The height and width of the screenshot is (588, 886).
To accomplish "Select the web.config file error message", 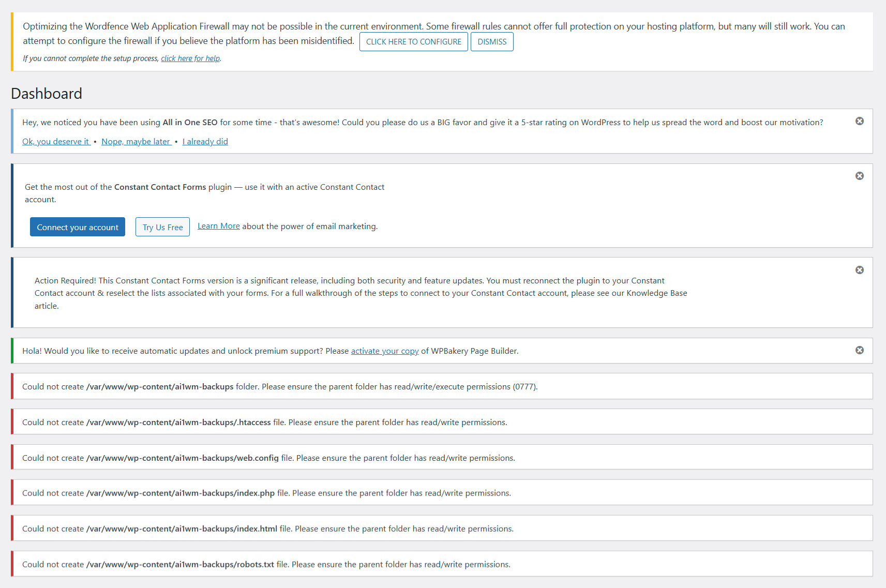I will [268, 458].
